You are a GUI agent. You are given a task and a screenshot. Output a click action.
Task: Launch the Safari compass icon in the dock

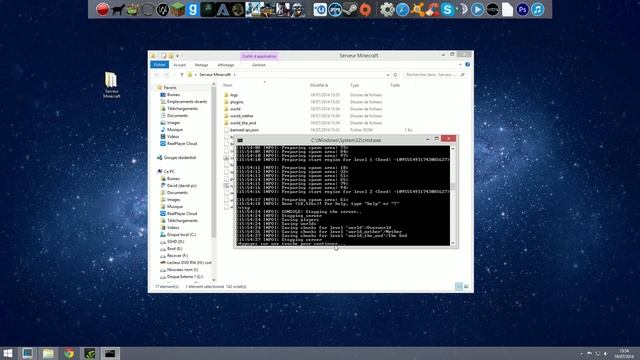pos(402,9)
